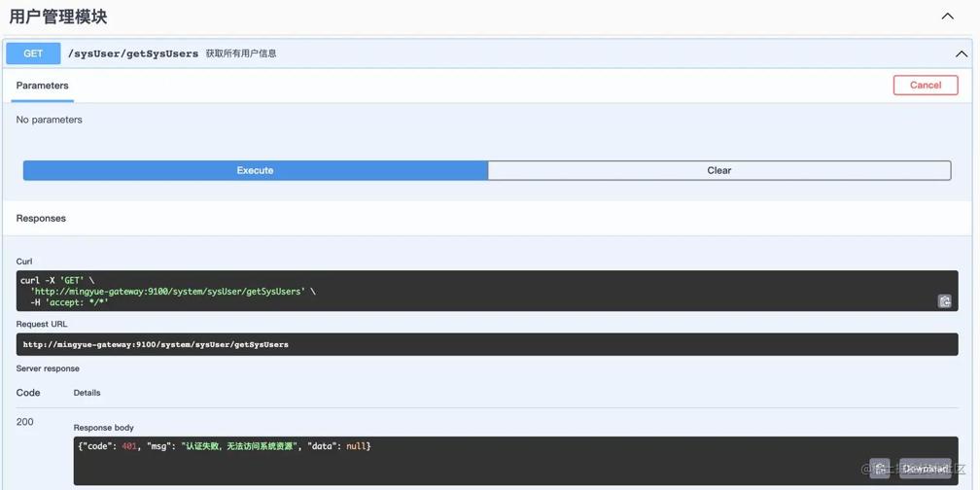The width and height of the screenshot is (980, 490).
Task: Click the Response body label
Action: [x=104, y=428]
